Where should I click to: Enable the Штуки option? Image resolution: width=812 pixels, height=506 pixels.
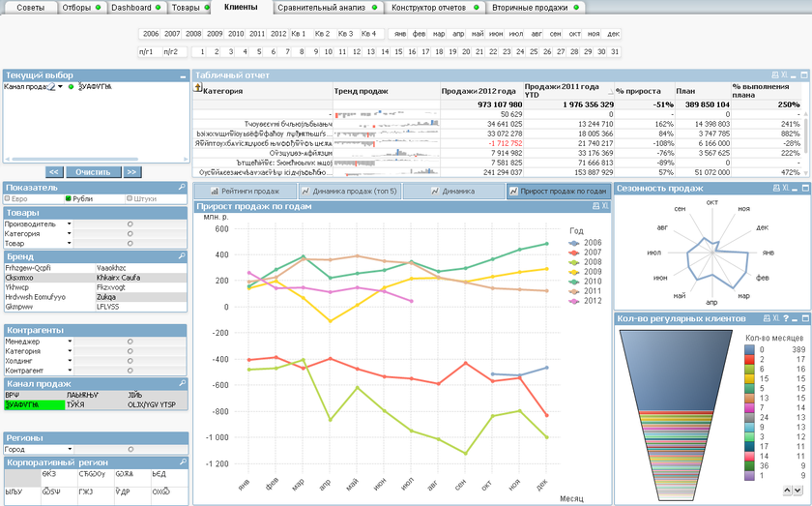tap(130, 198)
